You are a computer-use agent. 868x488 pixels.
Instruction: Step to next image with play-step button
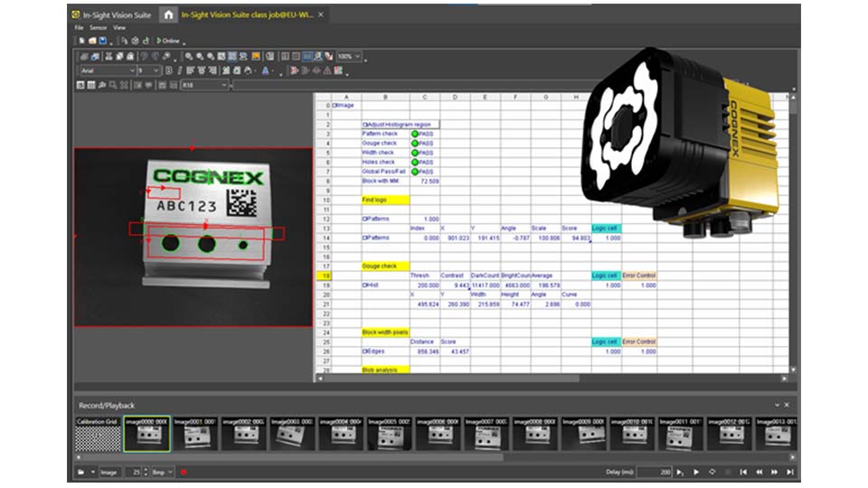[x=680, y=472]
